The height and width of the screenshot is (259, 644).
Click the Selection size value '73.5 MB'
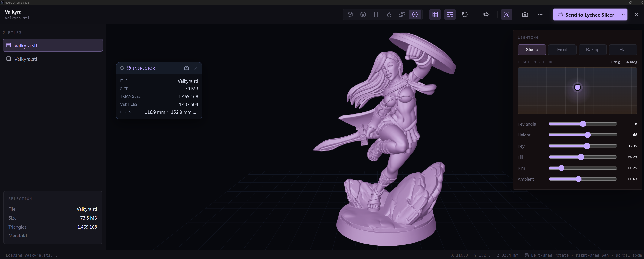[89, 218]
